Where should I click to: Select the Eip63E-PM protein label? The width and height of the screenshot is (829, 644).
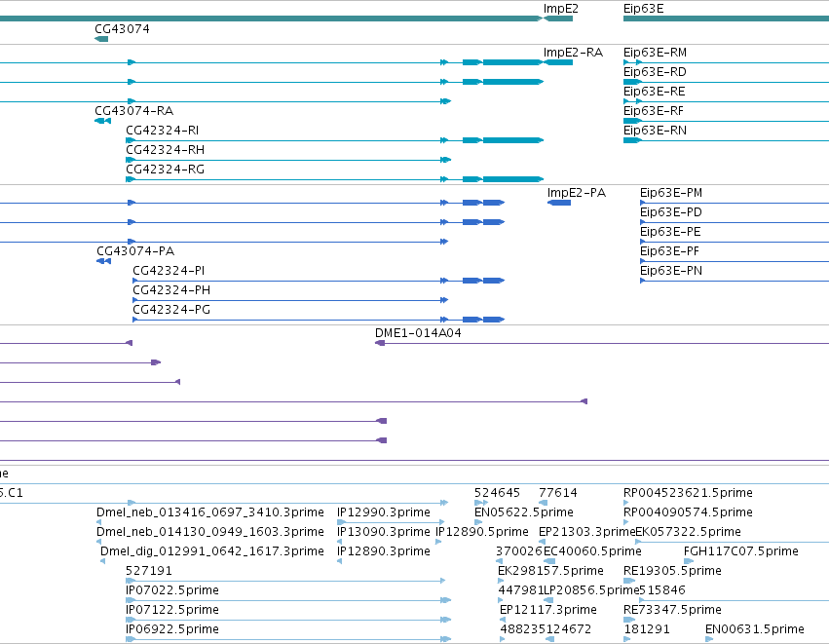(x=671, y=193)
